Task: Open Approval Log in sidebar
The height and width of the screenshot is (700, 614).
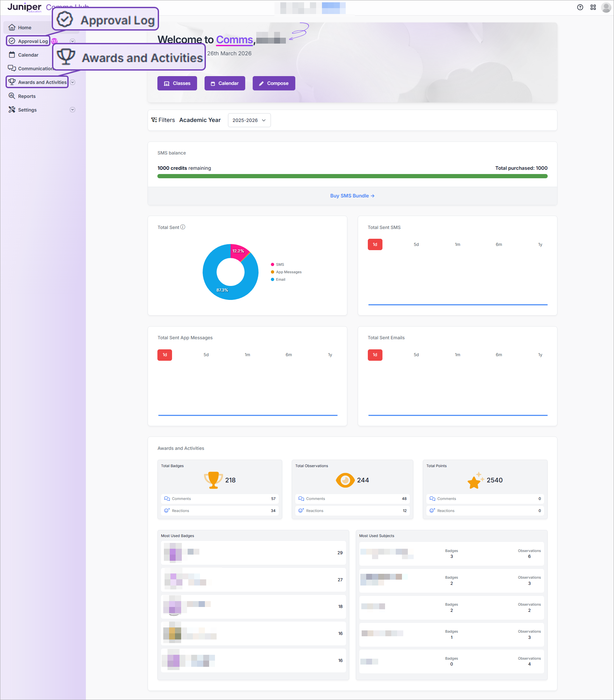Action: pyautogui.click(x=33, y=41)
